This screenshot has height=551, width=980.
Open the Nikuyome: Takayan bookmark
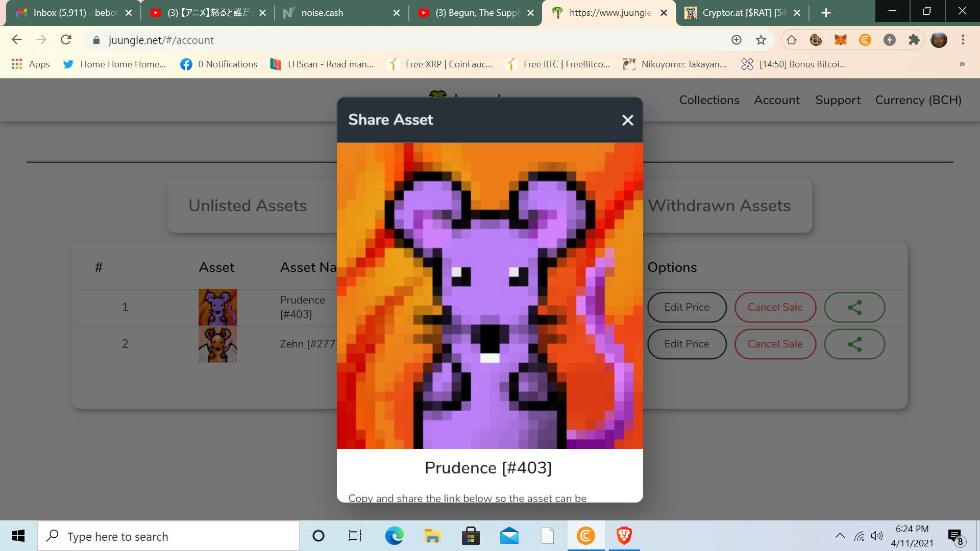pos(675,64)
